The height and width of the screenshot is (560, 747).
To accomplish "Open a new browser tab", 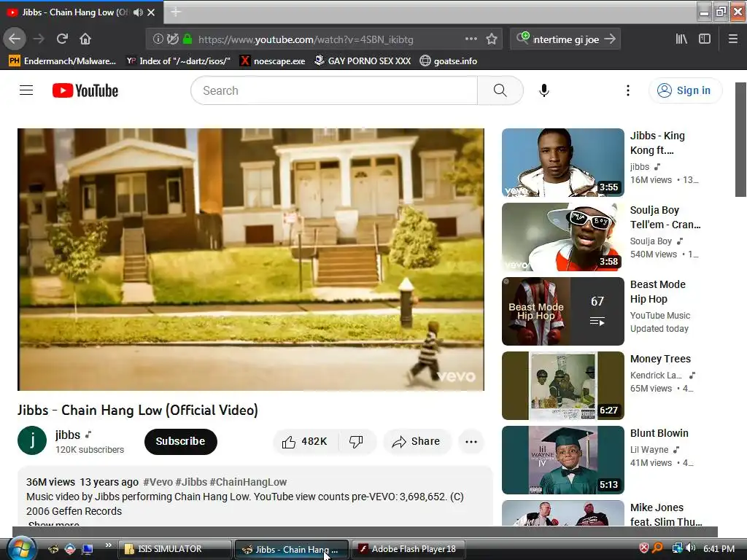I will [x=175, y=12].
